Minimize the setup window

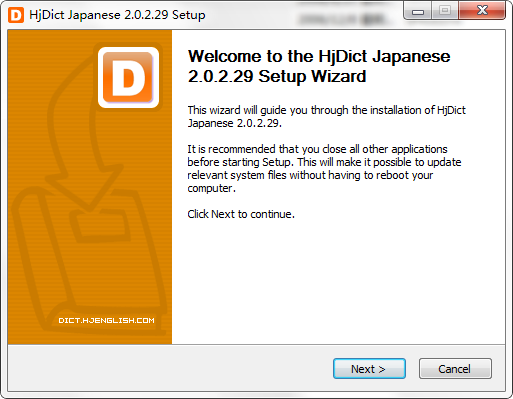pos(418,11)
